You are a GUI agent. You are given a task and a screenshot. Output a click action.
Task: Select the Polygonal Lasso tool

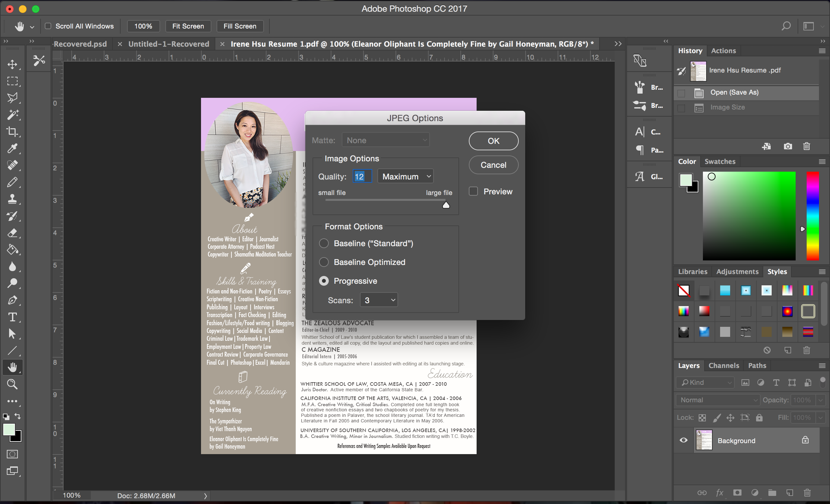pos(12,97)
